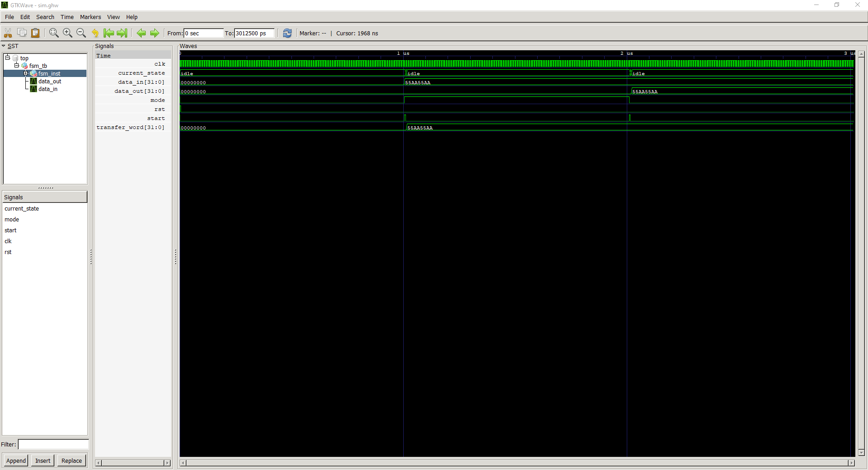Click the Time row in Signals pane
Image resolution: width=868 pixels, height=470 pixels.
pyautogui.click(x=133, y=56)
